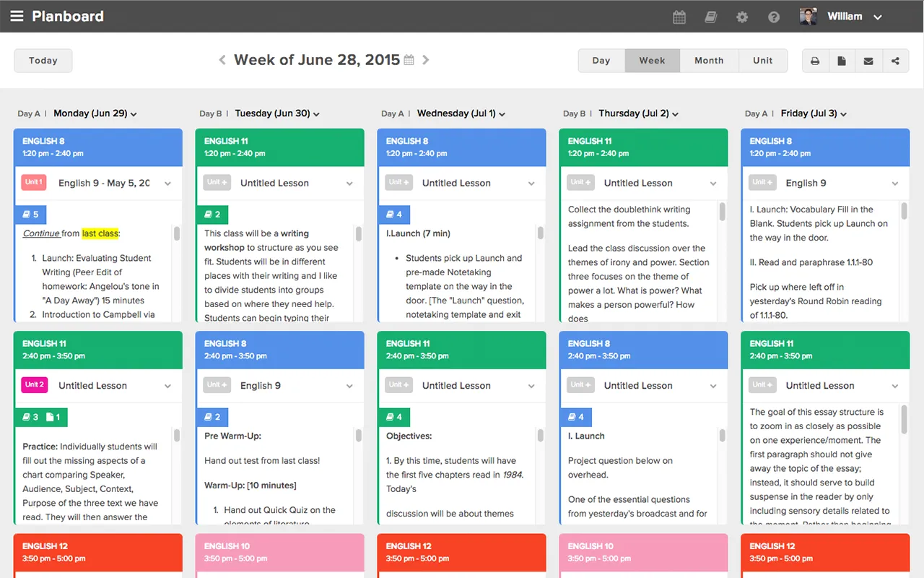Go to previous week arrow
The height and width of the screenshot is (578, 924).
[x=222, y=60]
